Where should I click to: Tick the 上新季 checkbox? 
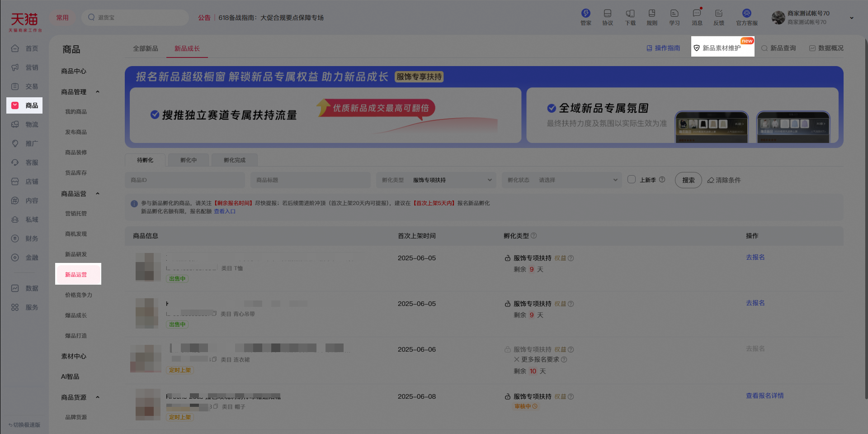pos(632,179)
